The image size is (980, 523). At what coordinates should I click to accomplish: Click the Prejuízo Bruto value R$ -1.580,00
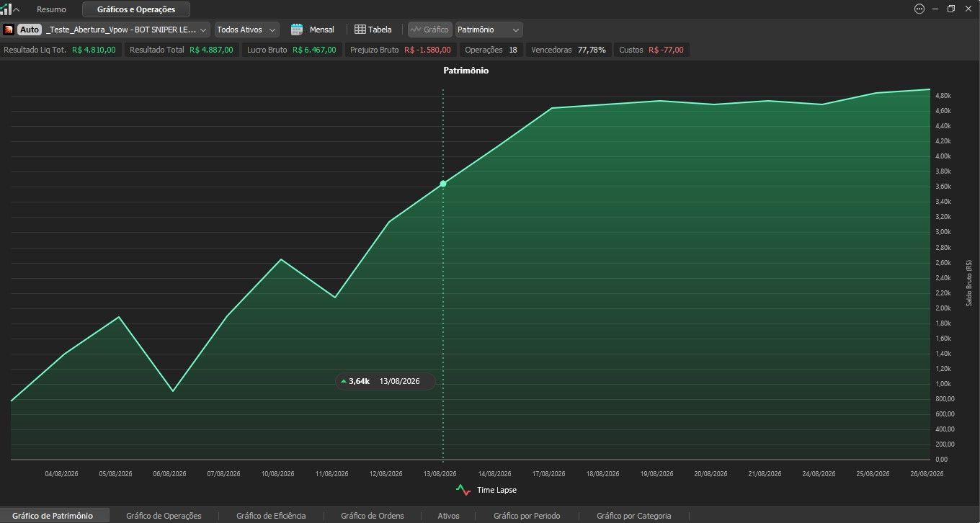click(x=427, y=50)
